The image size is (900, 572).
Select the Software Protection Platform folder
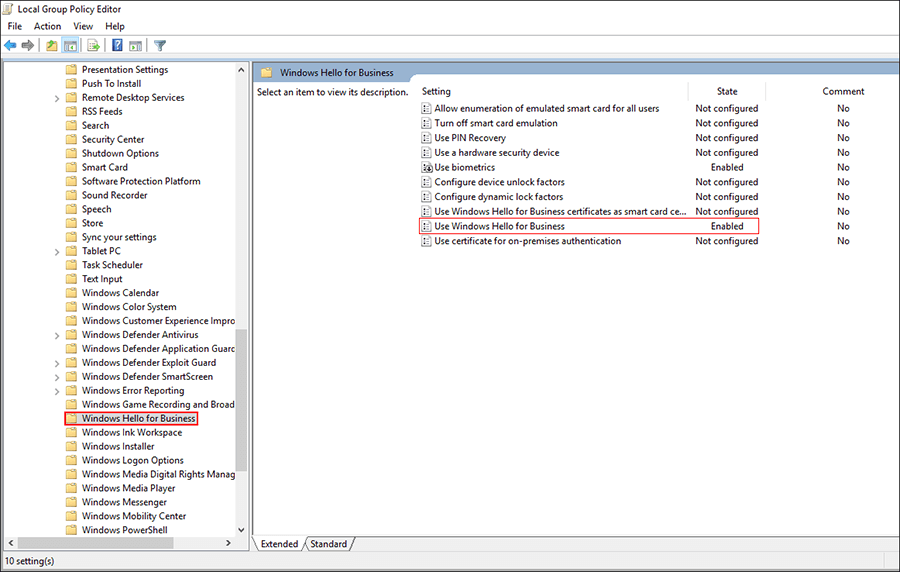coord(141,181)
